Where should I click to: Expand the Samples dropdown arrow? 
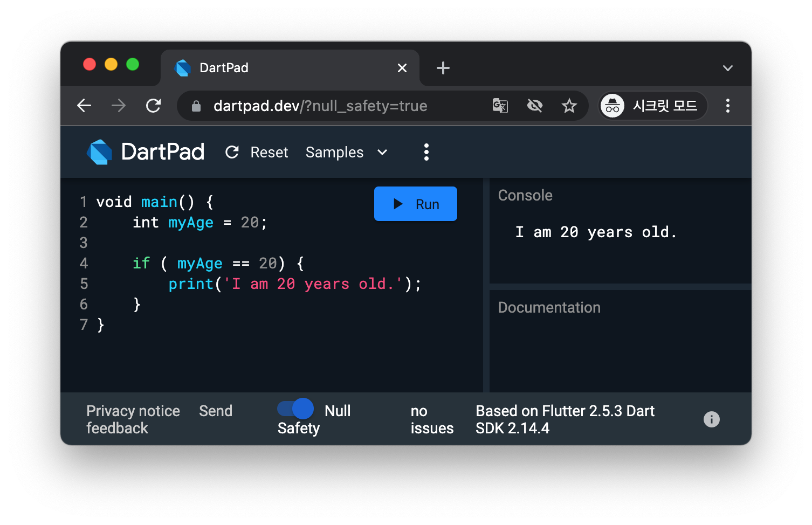click(382, 153)
